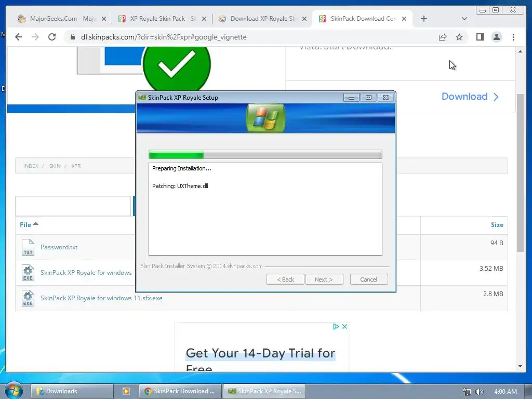Click the AdChoices triangle icon
The image size is (532, 399).
point(336,326)
